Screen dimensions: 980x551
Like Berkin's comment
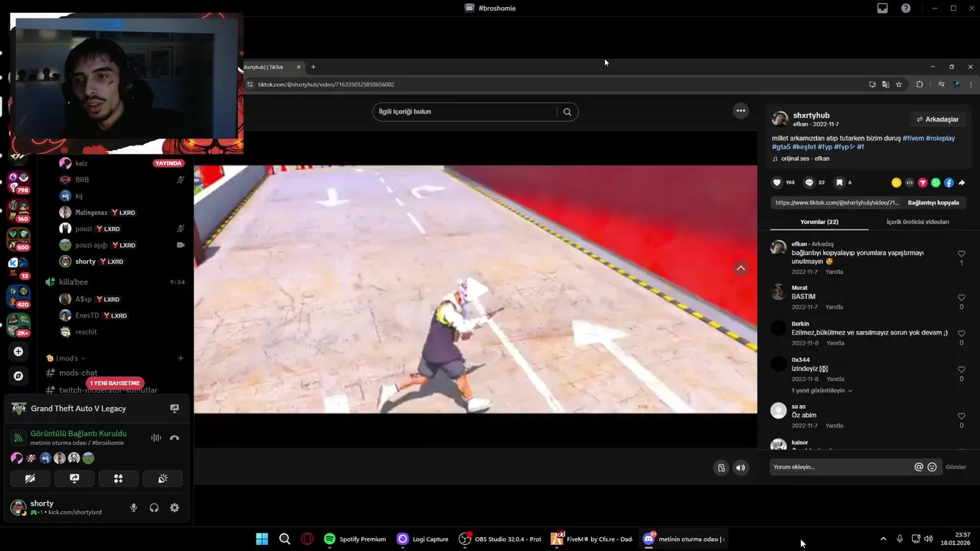(x=962, y=334)
